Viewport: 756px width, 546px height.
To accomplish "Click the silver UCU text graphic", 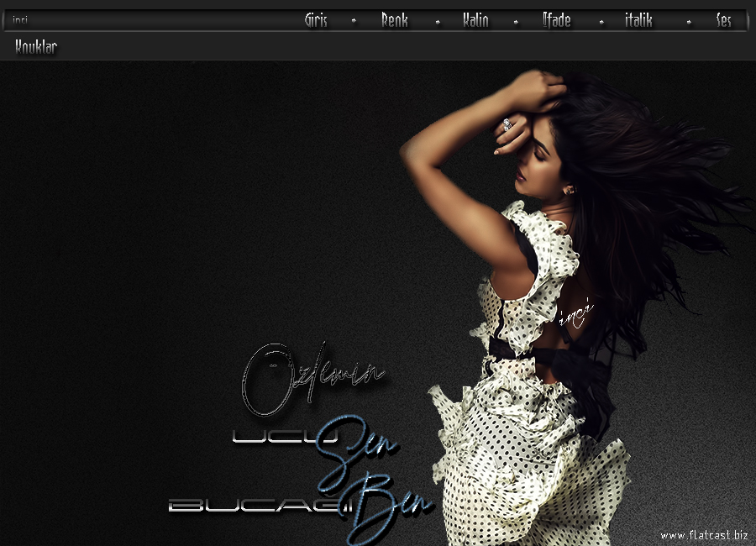I will (x=275, y=437).
